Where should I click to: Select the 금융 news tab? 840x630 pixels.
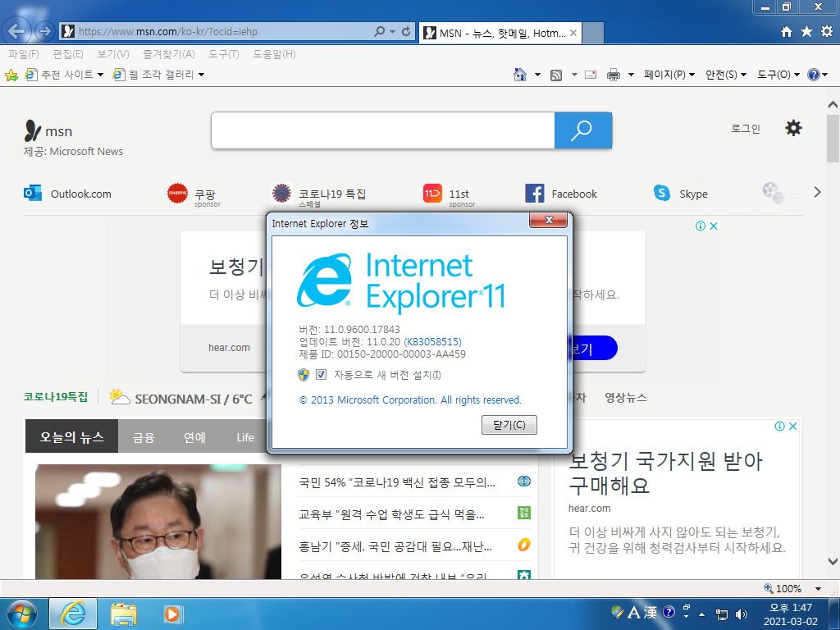144,437
